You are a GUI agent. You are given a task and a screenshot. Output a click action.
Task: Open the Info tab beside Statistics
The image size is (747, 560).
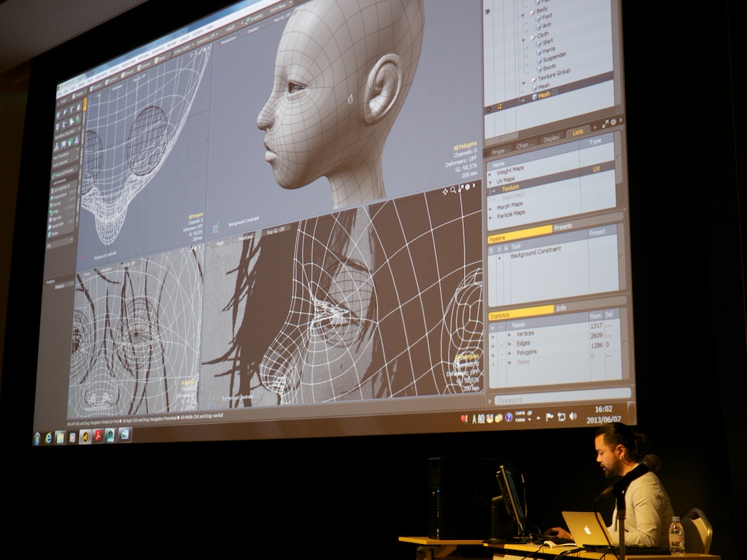pos(561,308)
